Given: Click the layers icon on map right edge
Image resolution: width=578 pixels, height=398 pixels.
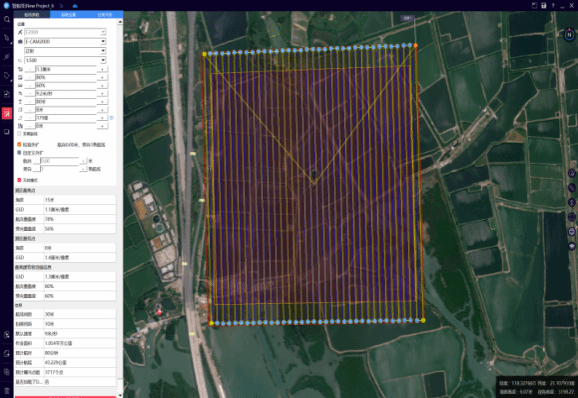Looking at the screenshot, I should click(x=572, y=246).
